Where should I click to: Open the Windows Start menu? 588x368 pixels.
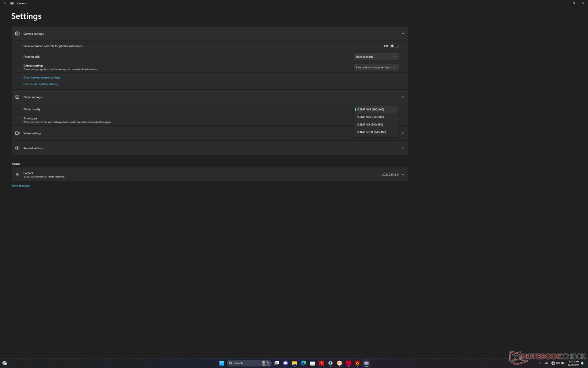pos(222,363)
